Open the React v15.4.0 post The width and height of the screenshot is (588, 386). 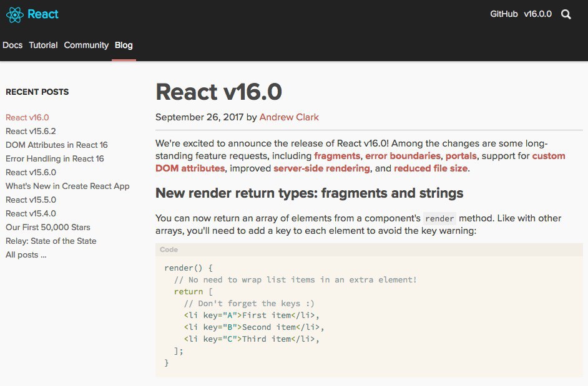(x=31, y=214)
